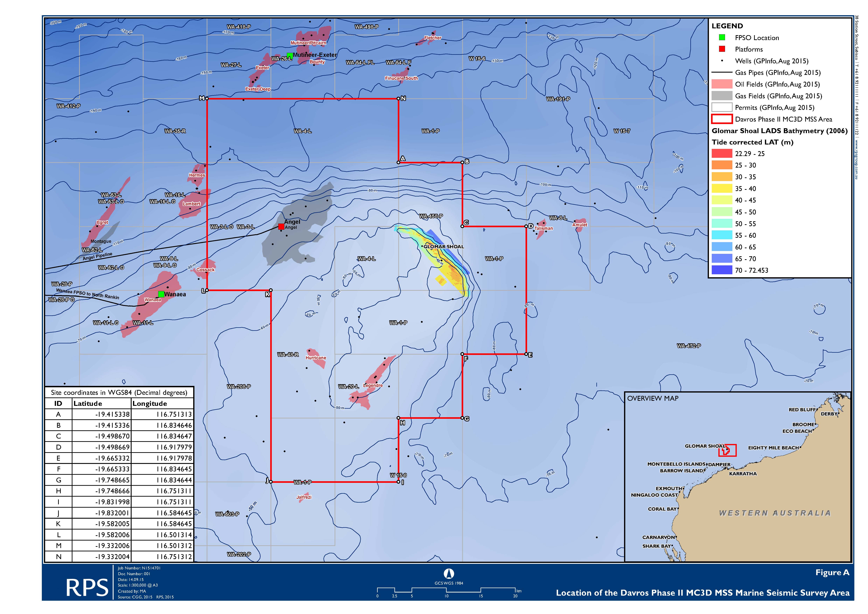Click the green Wanaea FPSO marker

[161, 294]
